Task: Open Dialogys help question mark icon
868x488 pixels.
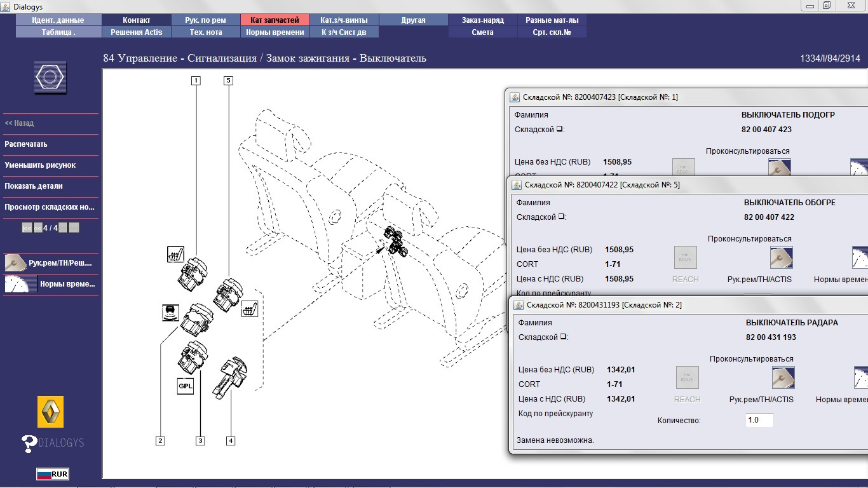Action: pyautogui.click(x=29, y=444)
